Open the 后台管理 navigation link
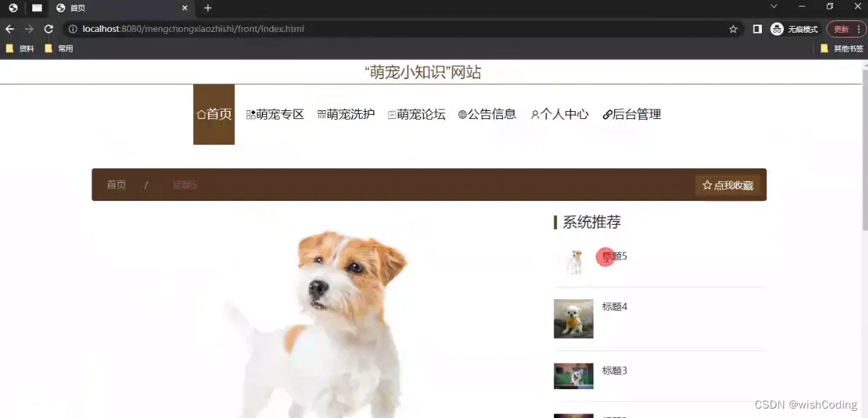Image resolution: width=868 pixels, height=418 pixels. (x=631, y=115)
